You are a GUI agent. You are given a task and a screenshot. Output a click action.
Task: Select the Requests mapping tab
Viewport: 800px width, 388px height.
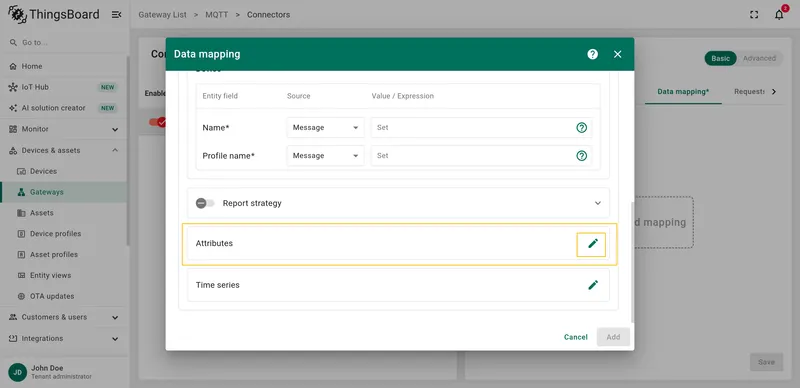(x=749, y=91)
